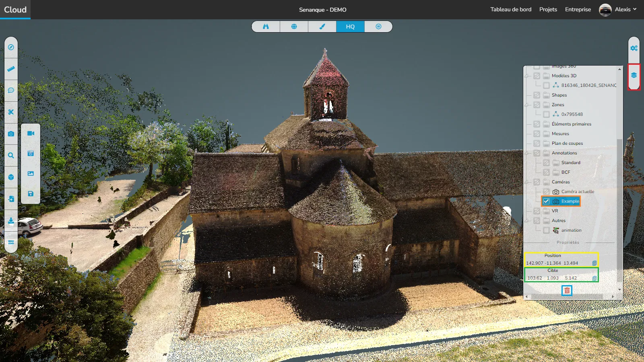This screenshot has height=362, width=644.
Task: Open the ruler measurement tool
Action: click(11, 69)
